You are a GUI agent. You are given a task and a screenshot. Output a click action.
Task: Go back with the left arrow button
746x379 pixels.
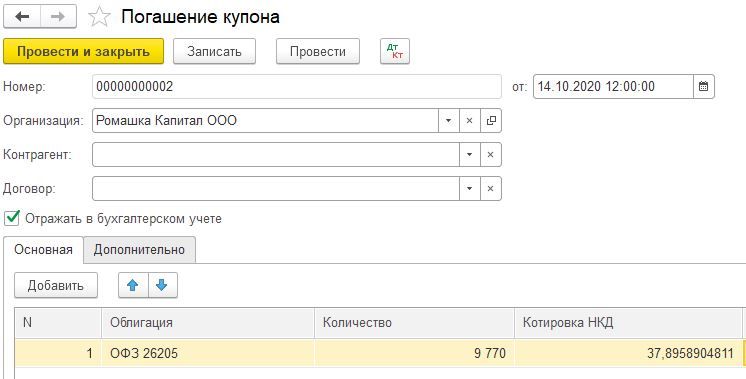pyautogui.click(x=22, y=17)
